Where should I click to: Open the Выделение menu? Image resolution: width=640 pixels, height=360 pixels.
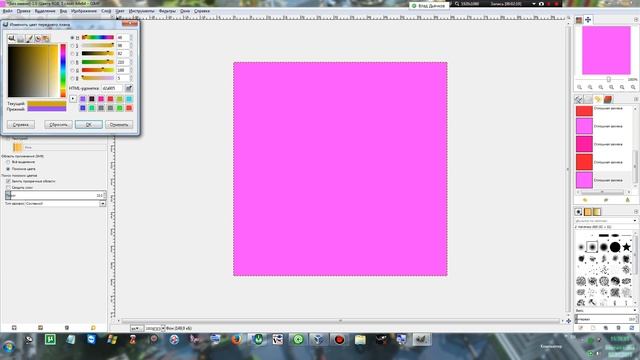tap(45, 11)
